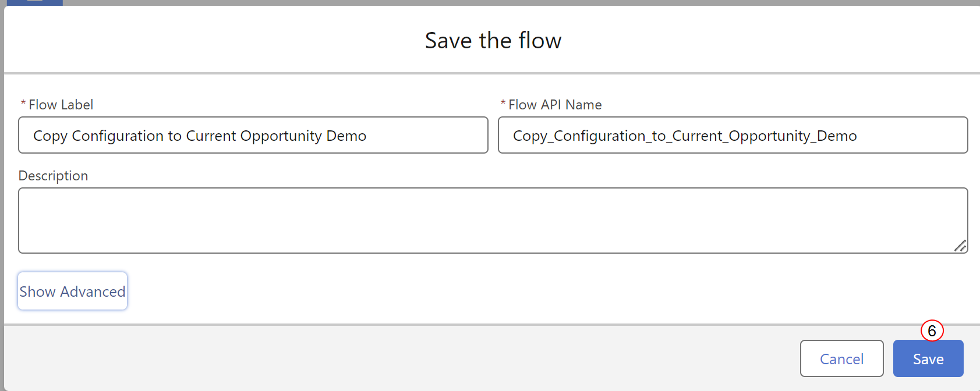
Task: Cancel the Save the flow dialog
Action: point(842,359)
